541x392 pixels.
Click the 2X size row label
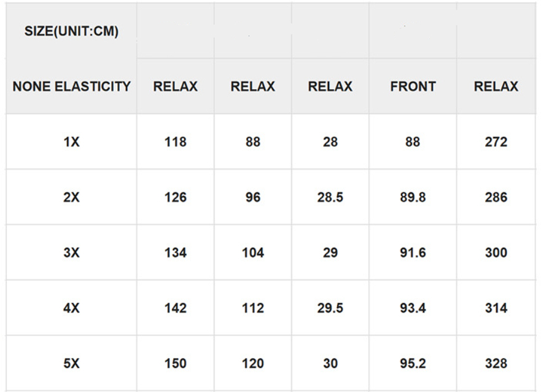[71, 197]
